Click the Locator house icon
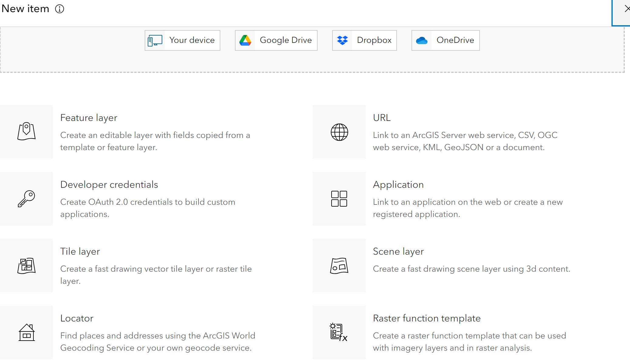Image resolution: width=630 pixels, height=364 pixels. point(26,332)
